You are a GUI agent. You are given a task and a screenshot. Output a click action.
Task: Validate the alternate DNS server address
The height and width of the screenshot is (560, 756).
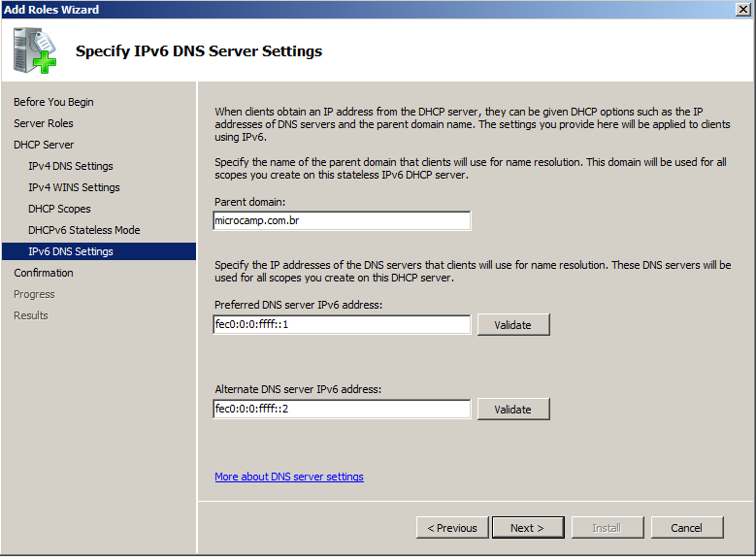coord(513,409)
